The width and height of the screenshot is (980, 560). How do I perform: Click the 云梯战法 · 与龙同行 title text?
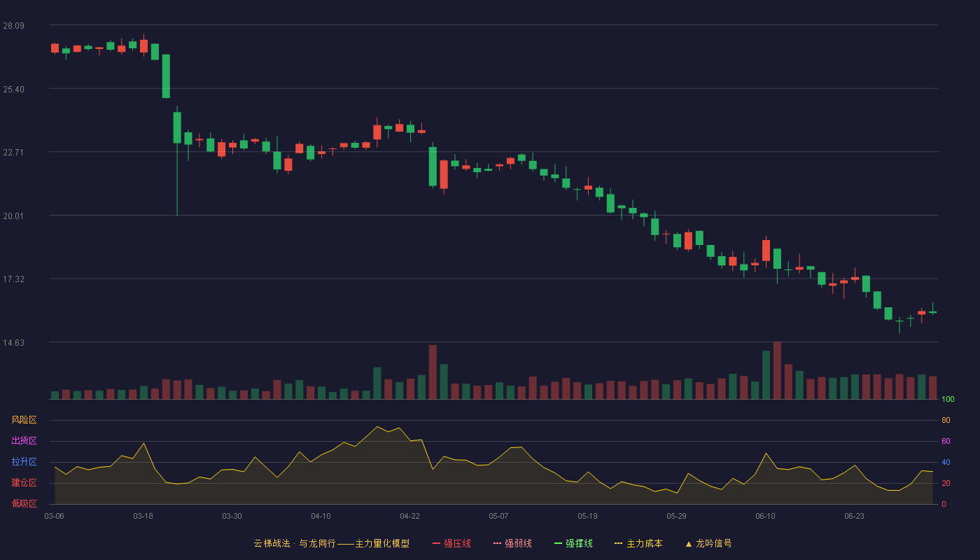(295, 543)
